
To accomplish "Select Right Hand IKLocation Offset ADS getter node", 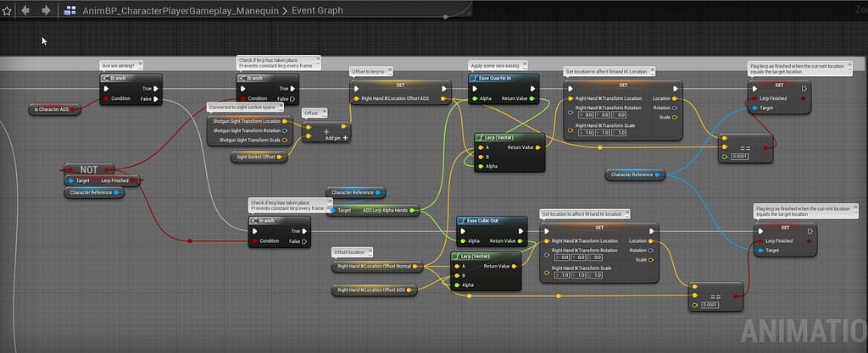I will [x=374, y=290].
